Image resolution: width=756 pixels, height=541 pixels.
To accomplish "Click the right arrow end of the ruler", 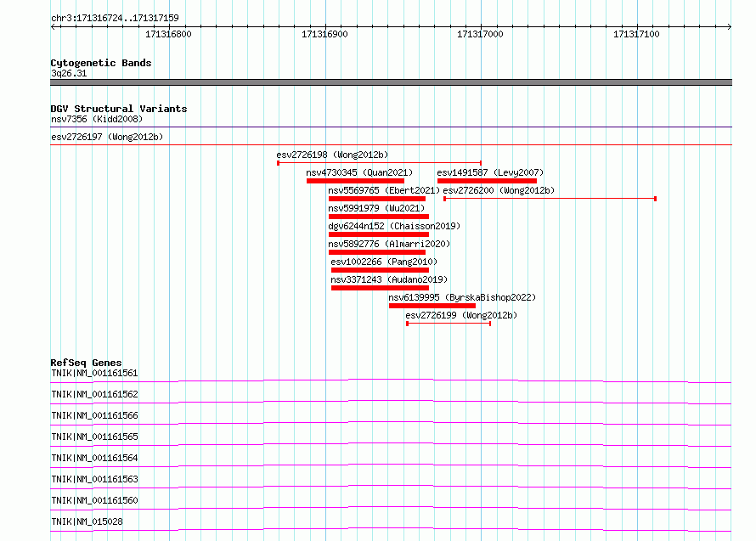I will click(x=729, y=26).
